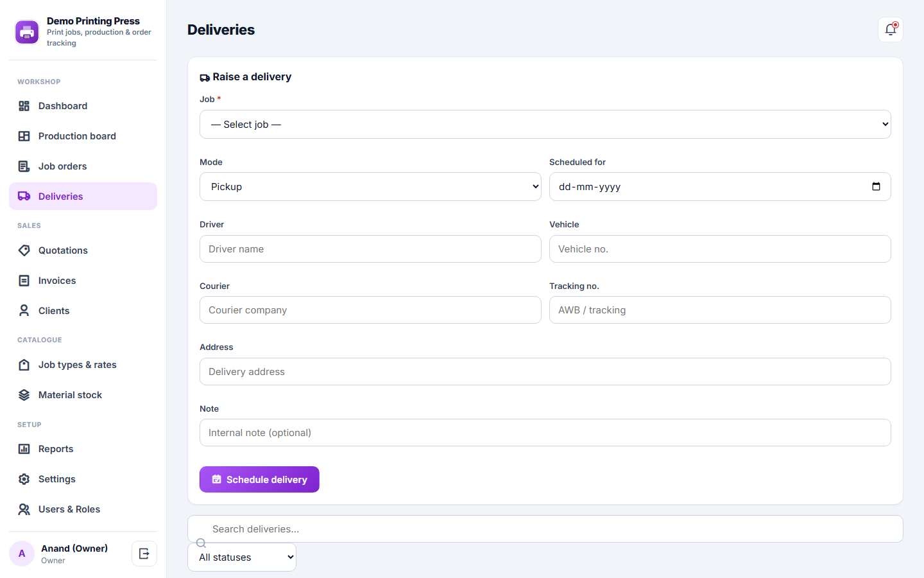The width and height of the screenshot is (924, 578).
Task: Click the Users & Roles people icon
Action: pos(24,509)
